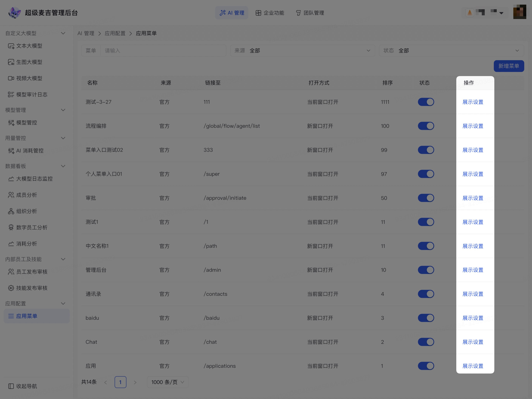This screenshot has width=532, height=399.
Task: Collapse the 内部员工及技能 sidebar group
Action: click(63, 259)
